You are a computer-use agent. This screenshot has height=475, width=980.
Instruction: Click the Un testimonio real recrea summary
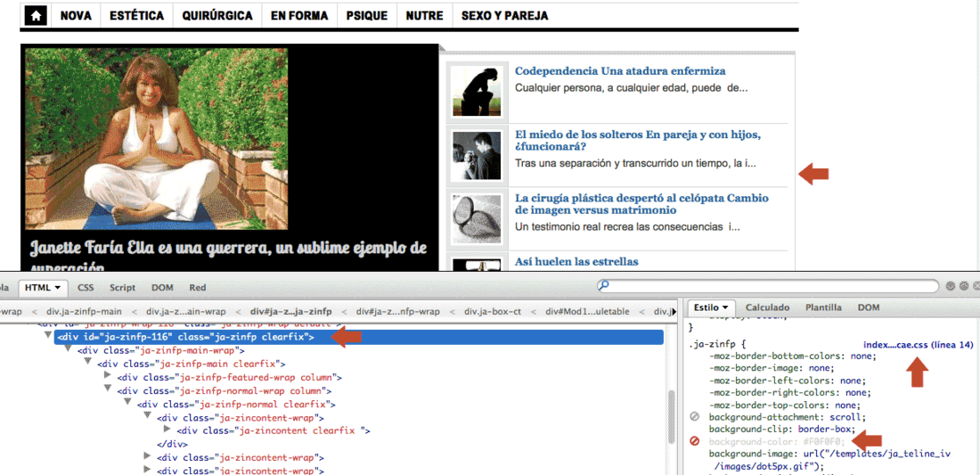coord(627,227)
